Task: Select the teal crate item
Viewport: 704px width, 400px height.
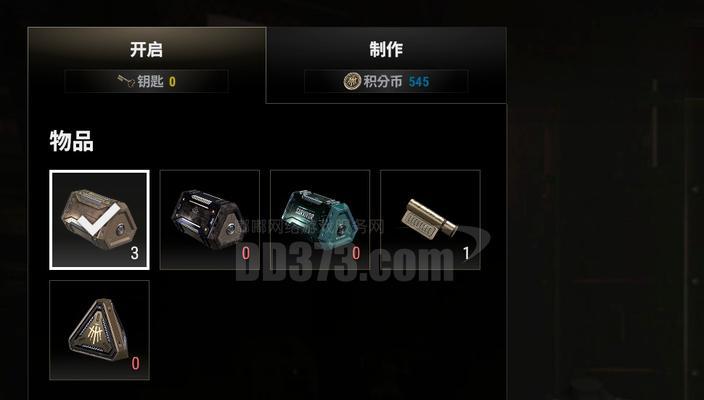Action: click(320, 220)
